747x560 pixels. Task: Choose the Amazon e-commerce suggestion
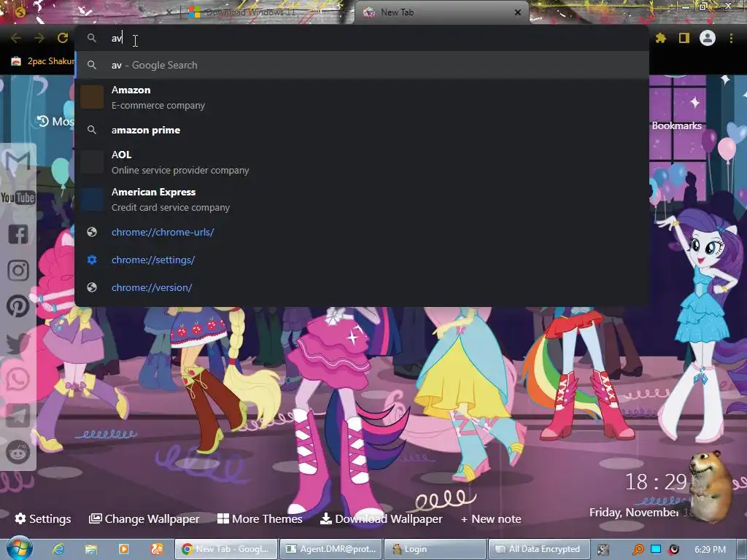[362, 97]
